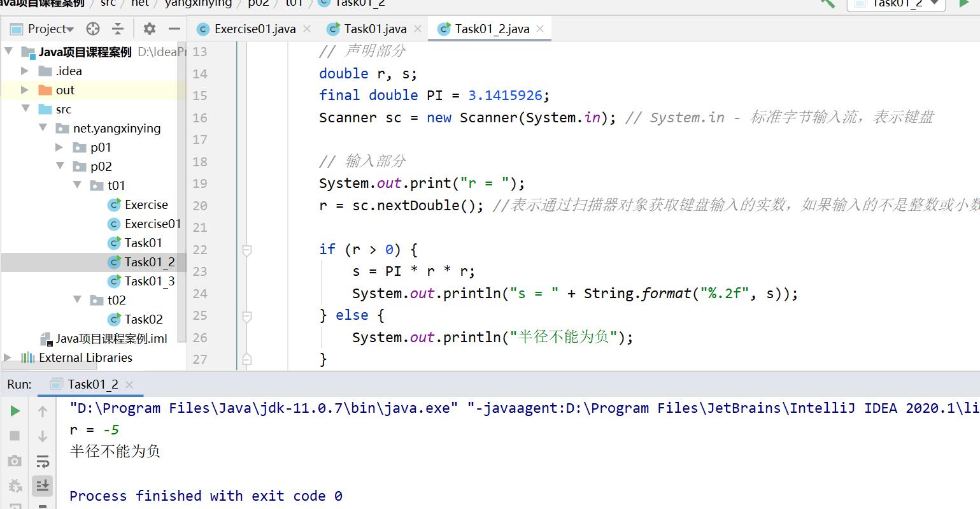Open Project panel settings gear
The height and width of the screenshot is (509, 980).
tap(150, 29)
